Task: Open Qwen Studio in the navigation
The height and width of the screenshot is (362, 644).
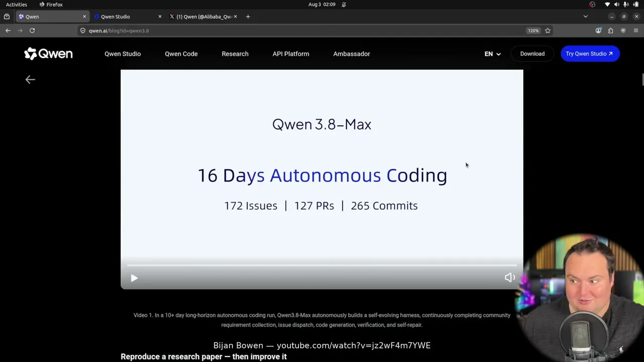Action: [123, 54]
